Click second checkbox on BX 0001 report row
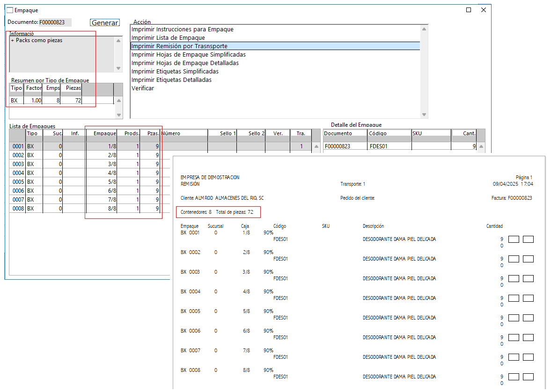This screenshot has height=392, width=551. click(528, 240)
